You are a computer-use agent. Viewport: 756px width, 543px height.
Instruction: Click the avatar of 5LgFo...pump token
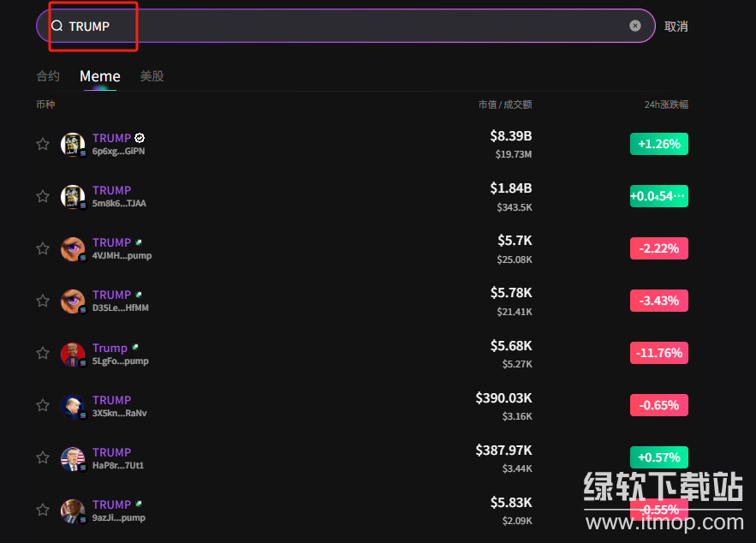[73, 353]
